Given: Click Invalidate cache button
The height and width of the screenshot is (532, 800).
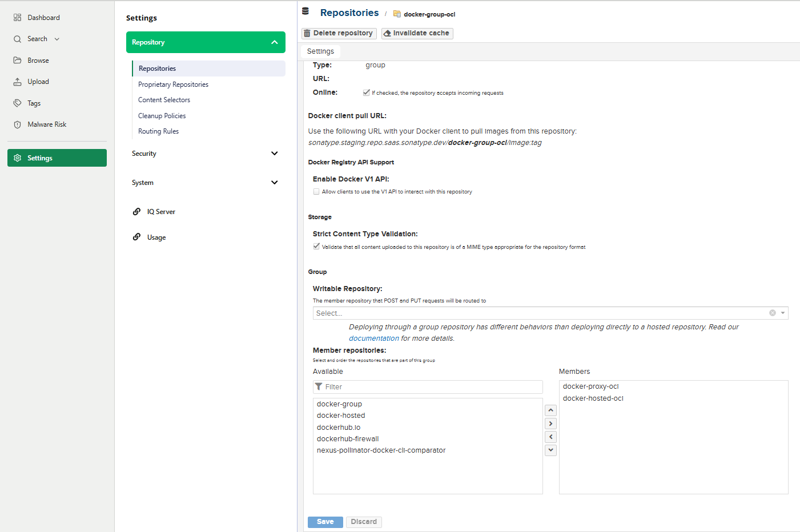Looking at the screenshot, I should [417, 33].
